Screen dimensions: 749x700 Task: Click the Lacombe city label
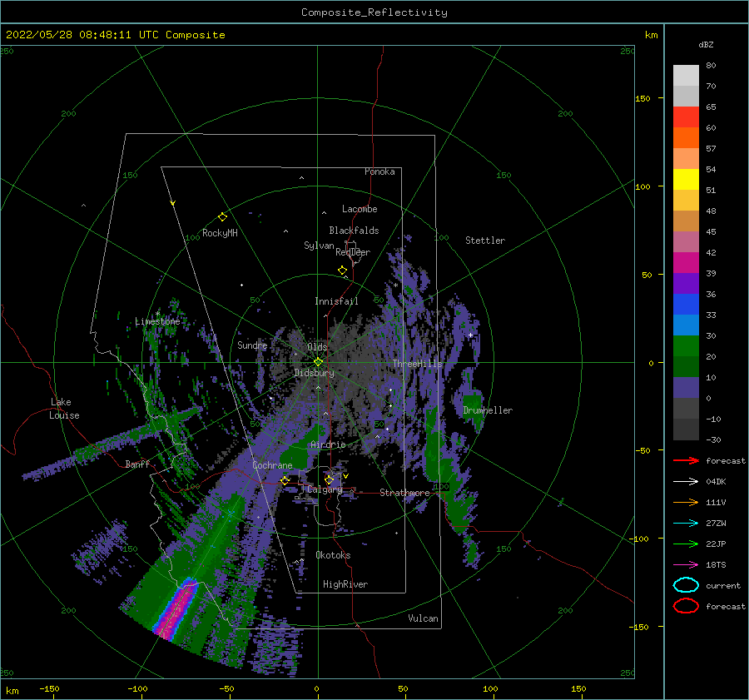tap(360, 209)
